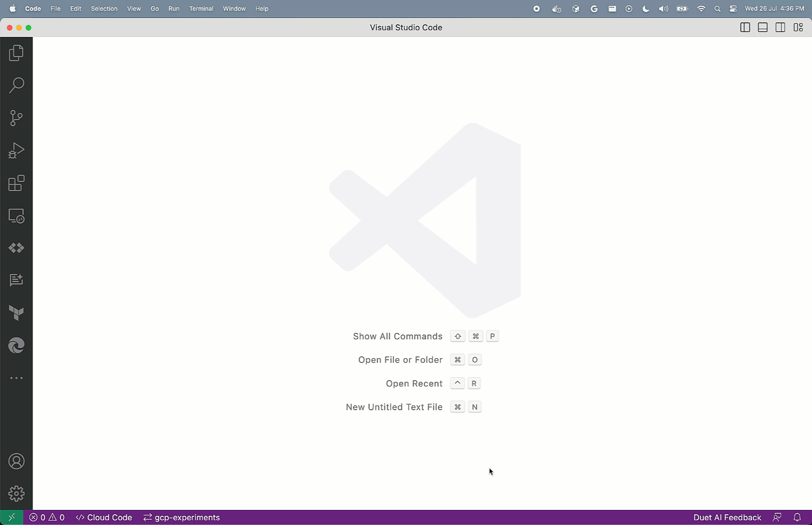Image resolution: width=812 pixels, height=525 pixels.
Task: Open the View menu
Action: (134, 9)
